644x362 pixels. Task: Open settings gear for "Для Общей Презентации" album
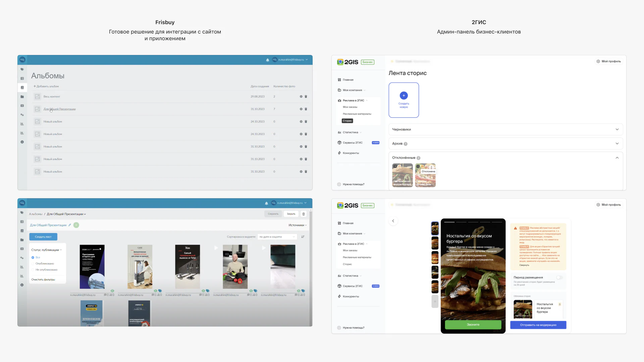click(x=301, y=109)
